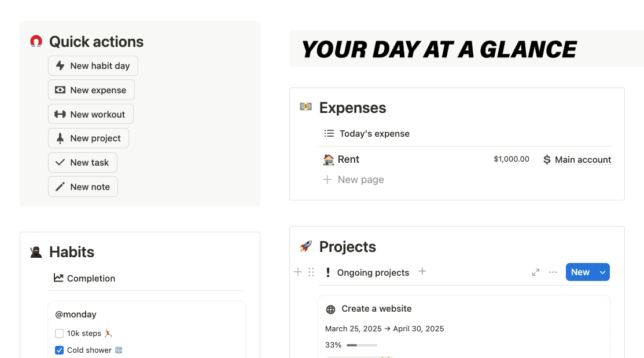Click the drag handle beside Ongoing projects
Screen dimensions: 644x358
coord(311,272)
